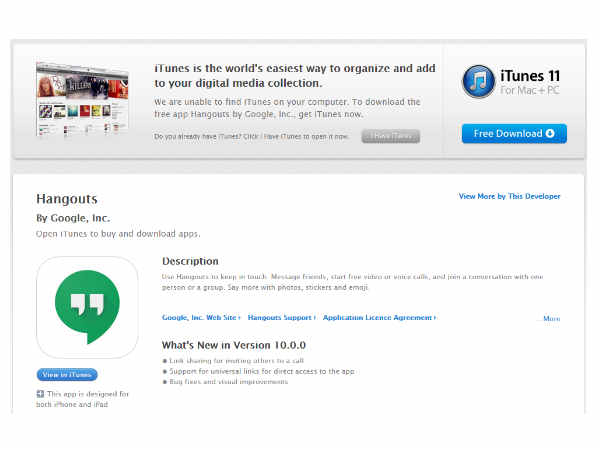Click 'Open iTunes to buy and download apps.'
This screenshot has width=600, height=450.
[x=118, y=234]
